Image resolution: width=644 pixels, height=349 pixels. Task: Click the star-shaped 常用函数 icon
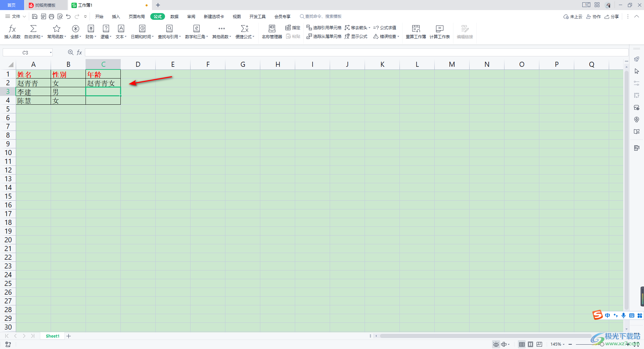tap(57, 29)
